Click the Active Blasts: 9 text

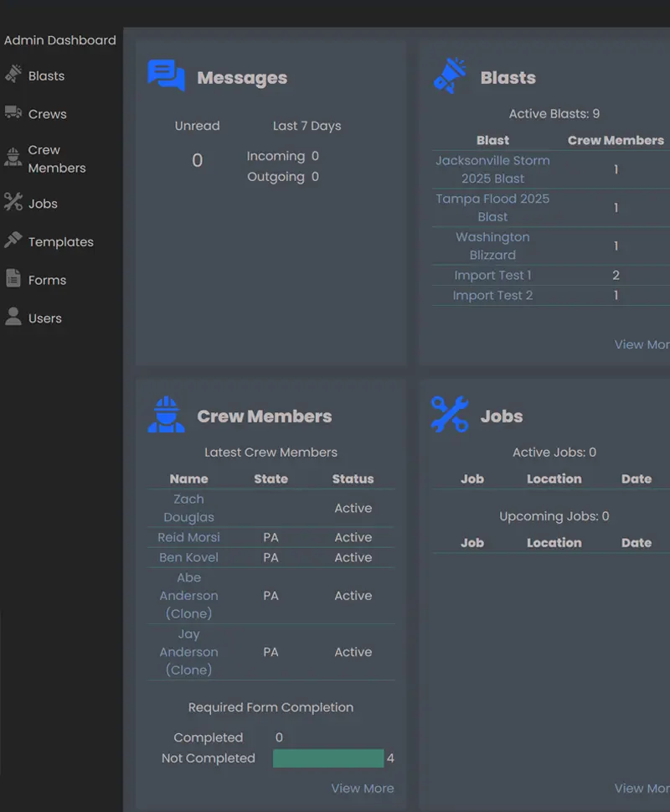point(554,114)
